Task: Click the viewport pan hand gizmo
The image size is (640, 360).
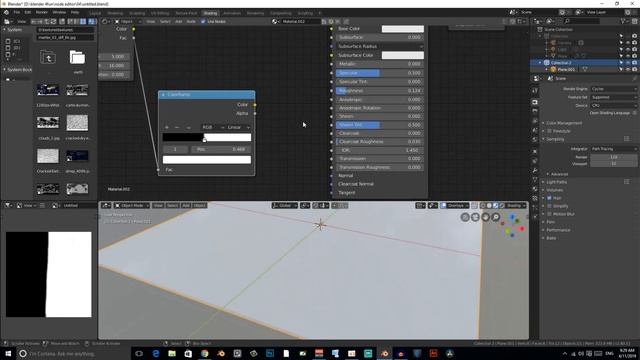Action: pos(485,217)
